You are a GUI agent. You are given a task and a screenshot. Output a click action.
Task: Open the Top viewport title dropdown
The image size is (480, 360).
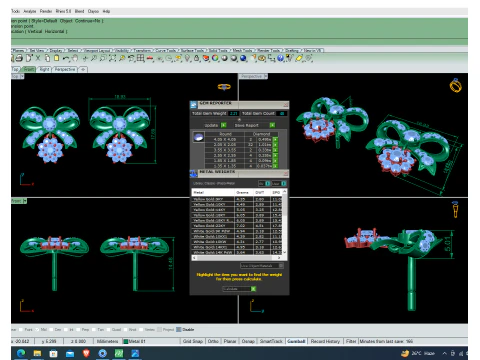click(x=22, y=76)
